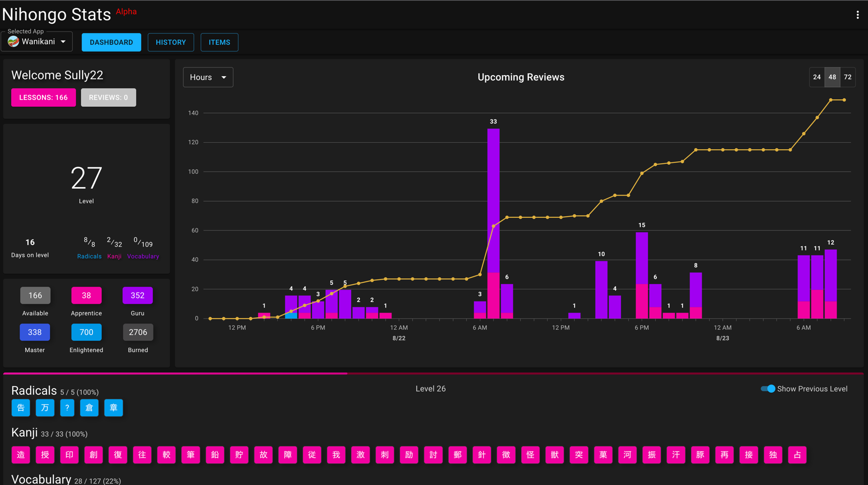Select the question mark radical tile
The height and width of the screenshot is (485, 868).
(67, 407)
